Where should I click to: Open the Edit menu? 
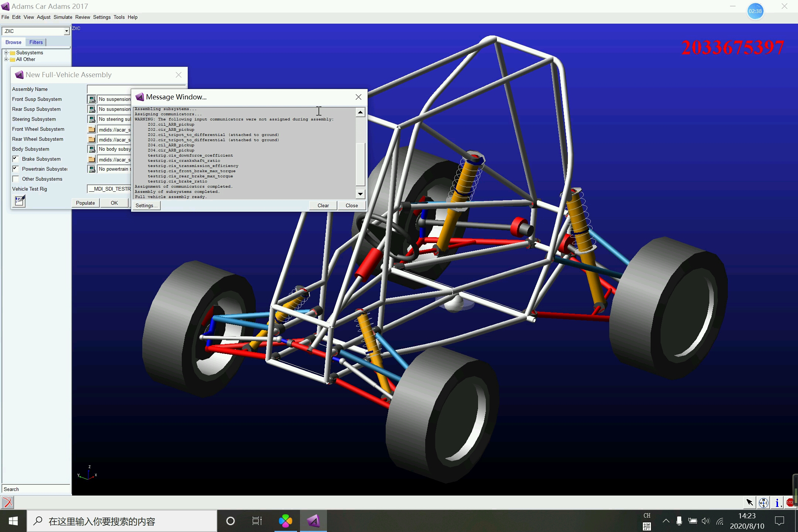click(x=16, y=17)
